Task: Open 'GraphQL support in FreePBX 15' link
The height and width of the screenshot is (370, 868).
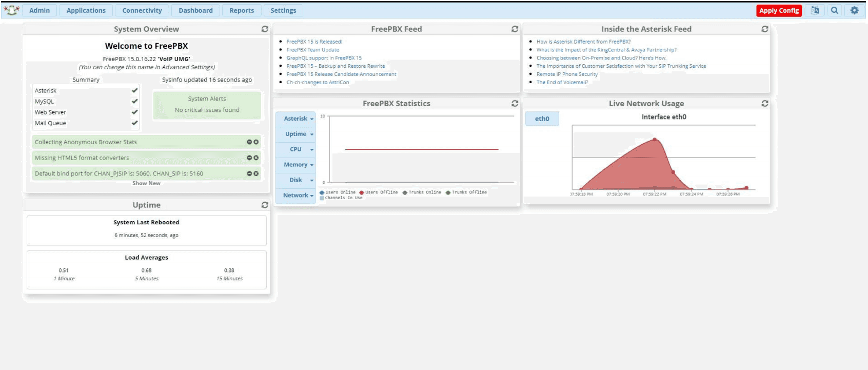Action: tap(324, 58)
